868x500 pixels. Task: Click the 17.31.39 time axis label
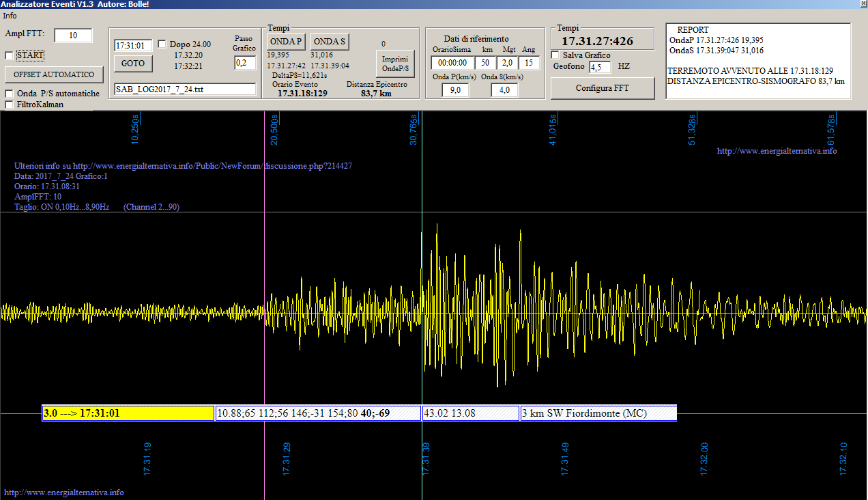click(x=426, y=459)
